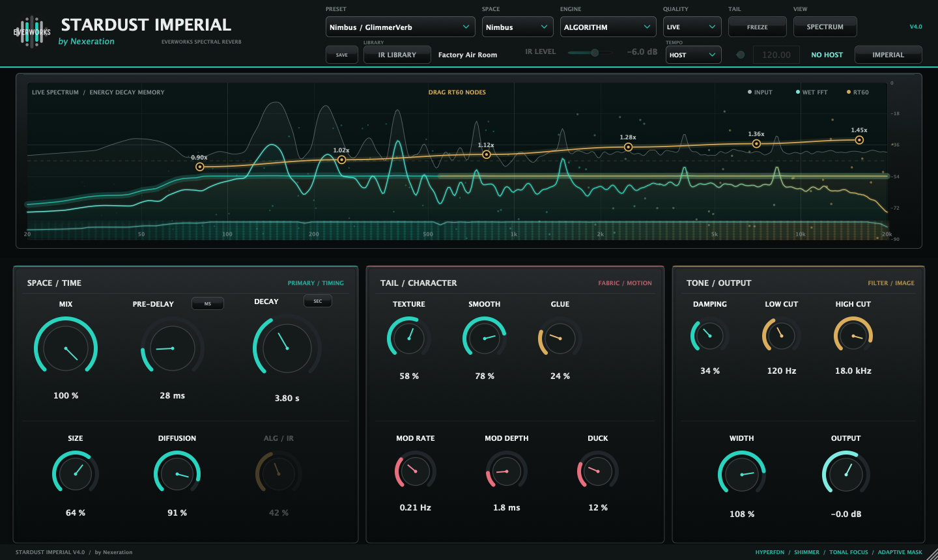This screenshot has width=938, height=560.
Task: Click the DAMPING knob
Action: click(x=710, y=335)
